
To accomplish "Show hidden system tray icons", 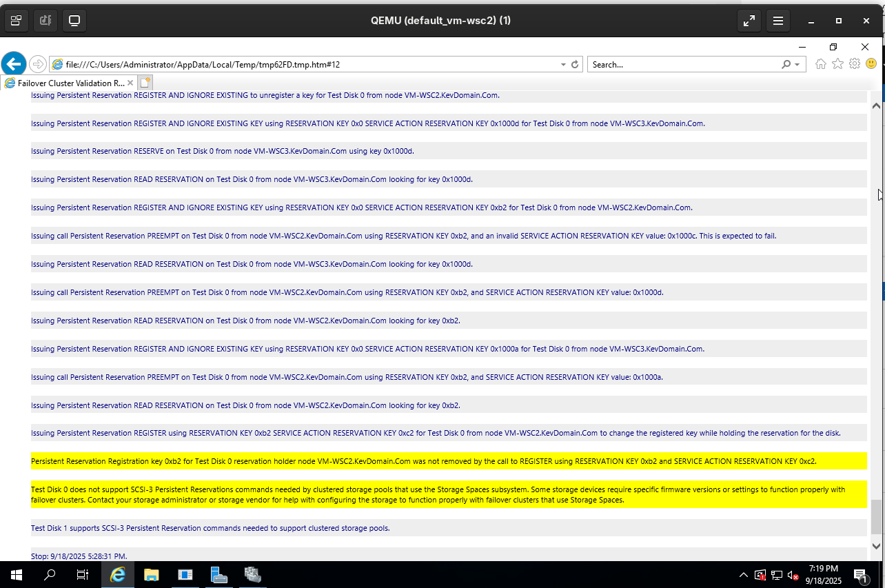I will click(x=743, y=574).
